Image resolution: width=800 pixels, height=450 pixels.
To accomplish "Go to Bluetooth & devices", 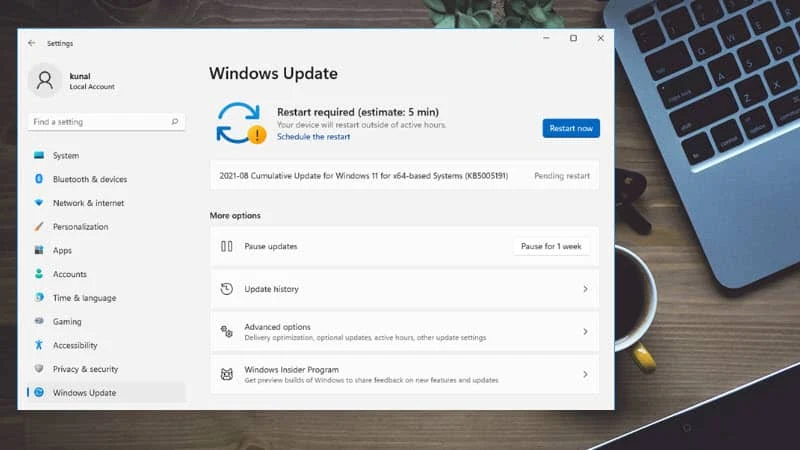I will [x=106, y=179].
